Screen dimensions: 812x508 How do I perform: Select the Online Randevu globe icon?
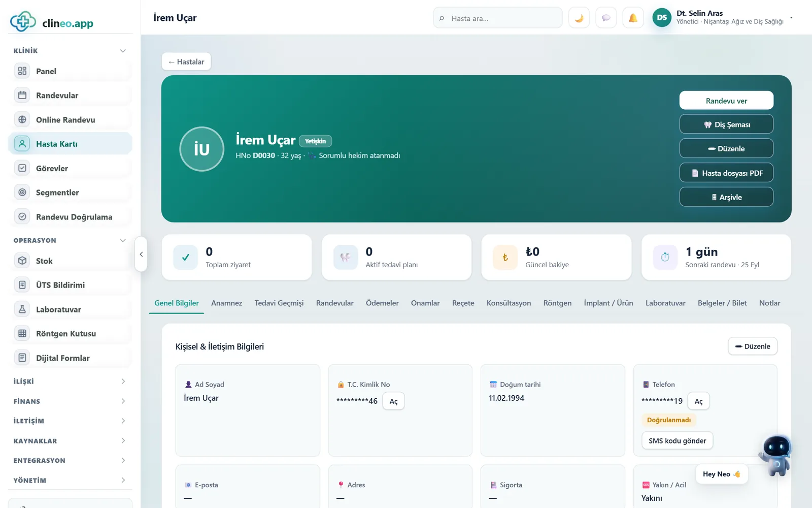pyautogui.click(x=22, y=119)
